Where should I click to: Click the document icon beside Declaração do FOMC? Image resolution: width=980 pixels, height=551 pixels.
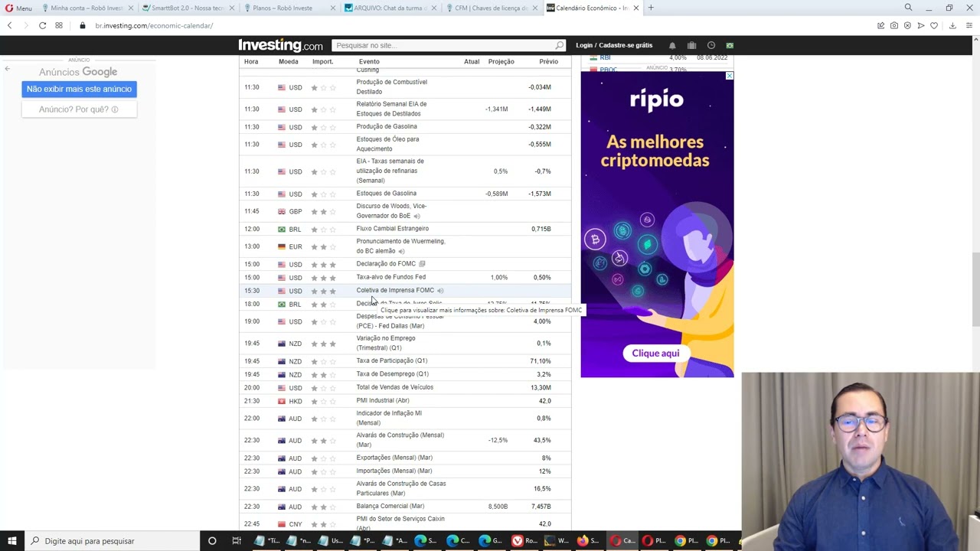(x=422, y=264)
